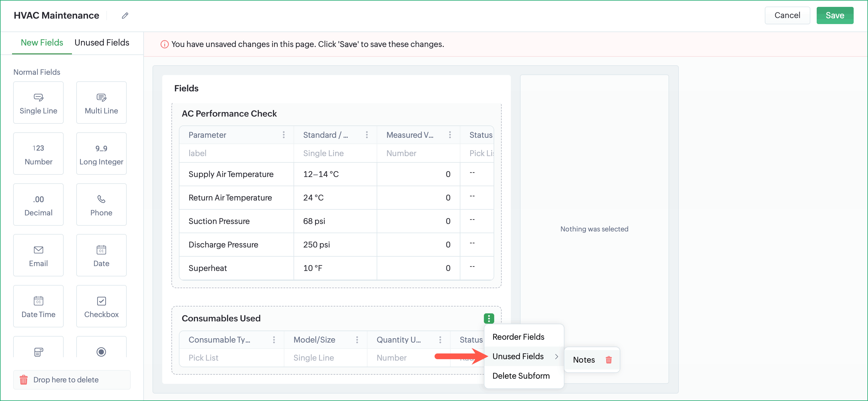The height and width of the screenshot is (401, 868).
Task: Select the Decimal field tile
Action: pyautogui.click(x=38, y=205)
